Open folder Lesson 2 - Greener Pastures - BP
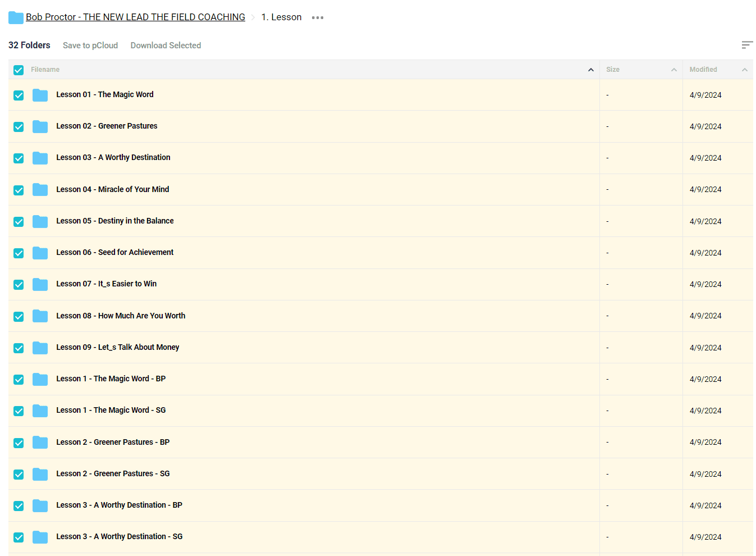The height and width of the screenshot is (556, 756). point(113,442)
